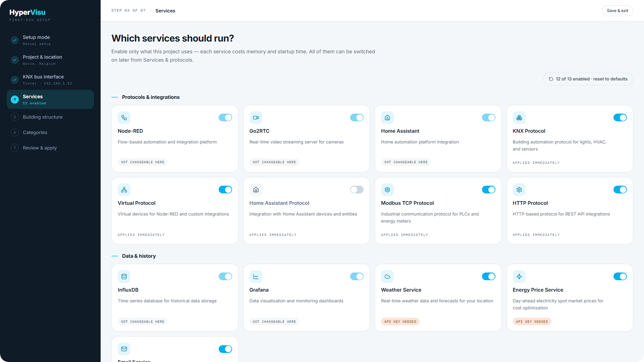Disable the Energy Price Service switch

pos(620,277)
